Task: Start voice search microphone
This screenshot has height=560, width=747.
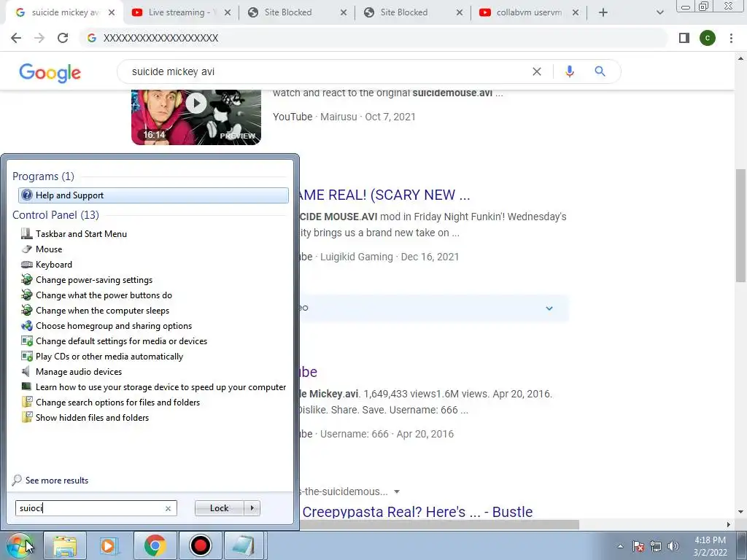Action: tap(569, 71)
